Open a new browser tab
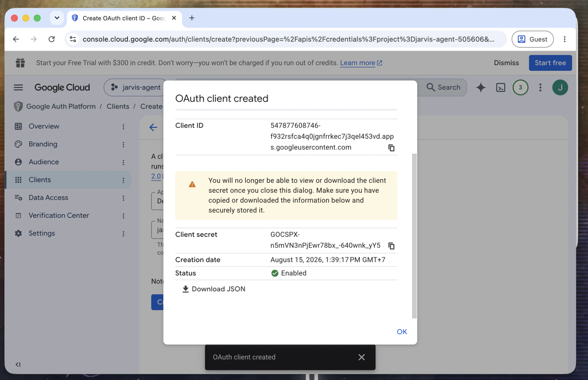The image size is (588, 380). coord(192,18)
